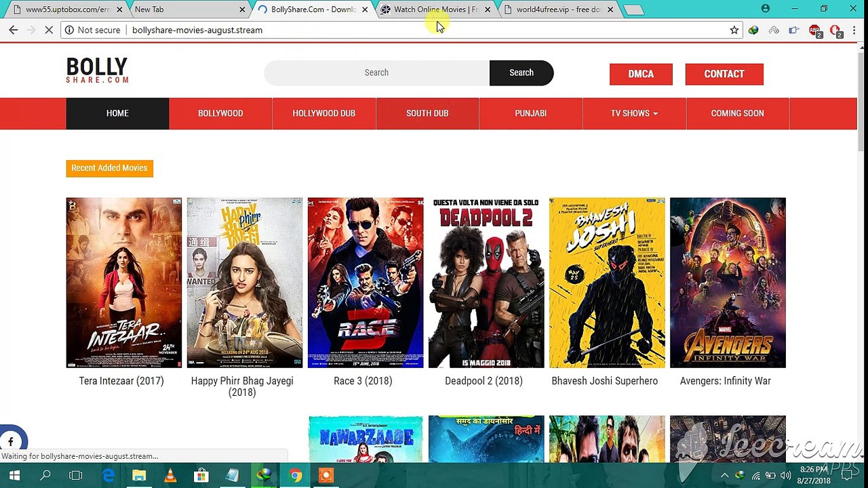This screenshot has width=868, height=488.
Task: Stop the page from loading
Action: click(x=50, y=30)
